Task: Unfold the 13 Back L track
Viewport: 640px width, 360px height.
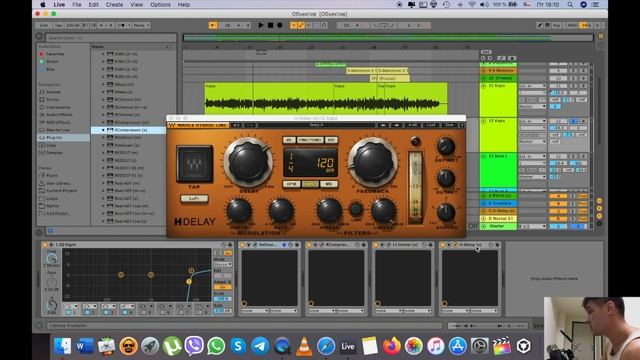Action: 484,156
